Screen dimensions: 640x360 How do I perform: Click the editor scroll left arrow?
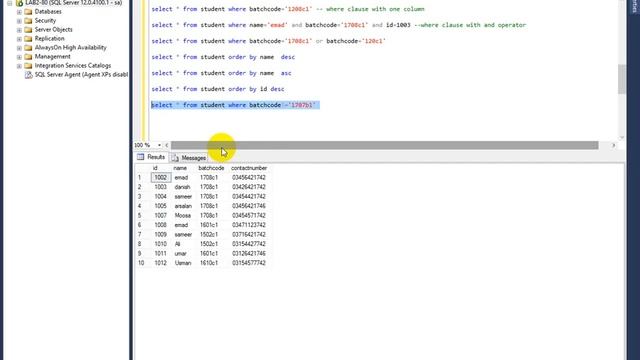tap(167, 145)
